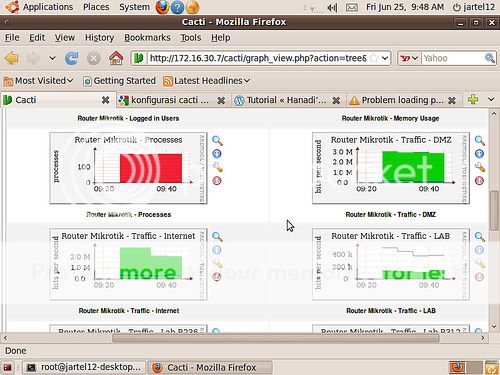500x375 pixels.
Task: Zoom the Traffic - Internet graph magnifier
Action: (x=217, y=237)
